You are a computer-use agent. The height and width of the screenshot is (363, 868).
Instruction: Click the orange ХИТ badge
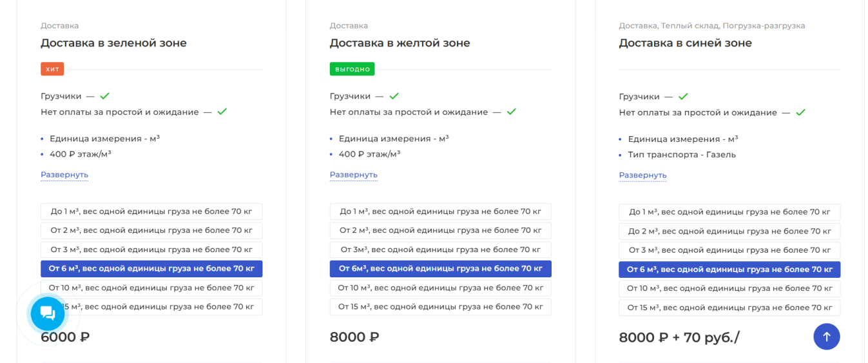coord(52,69)
